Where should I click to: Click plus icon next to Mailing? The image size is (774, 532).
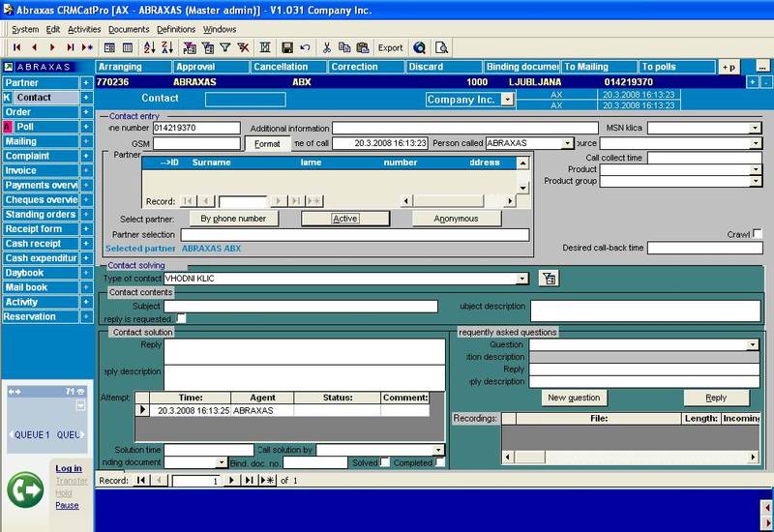pyautogui.click(x=86, y=141)
